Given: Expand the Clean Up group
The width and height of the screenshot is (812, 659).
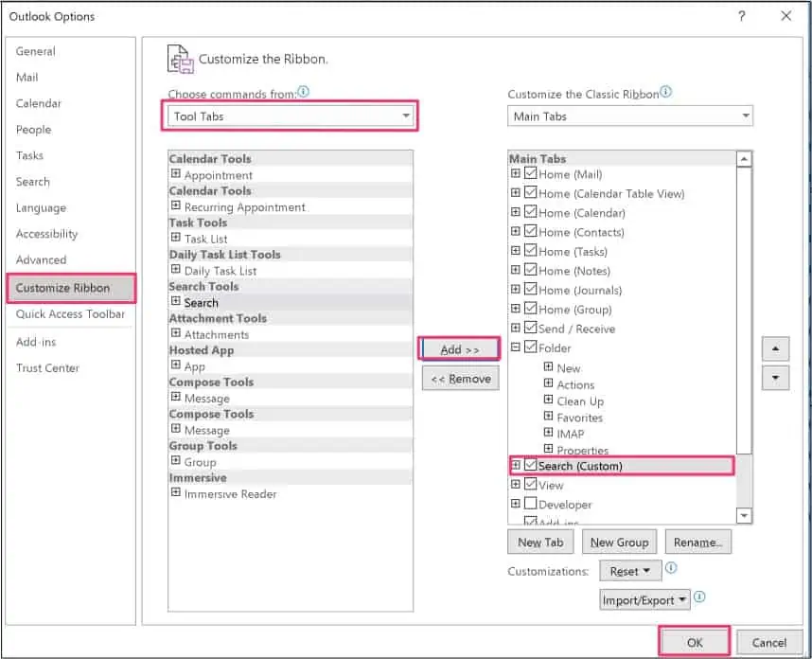Looking at the screenshot, I should coord(548,400).
